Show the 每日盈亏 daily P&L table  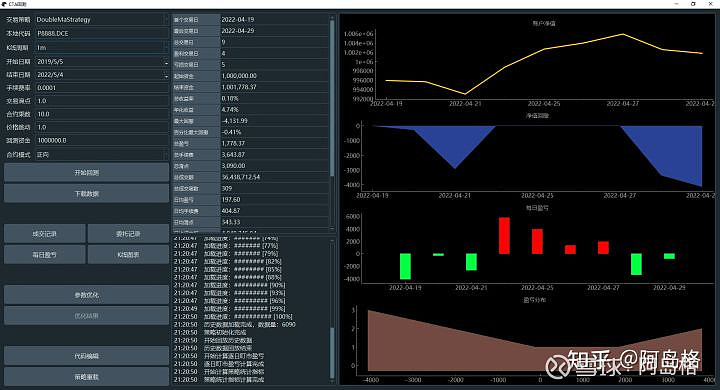click(x=45, y=254)
